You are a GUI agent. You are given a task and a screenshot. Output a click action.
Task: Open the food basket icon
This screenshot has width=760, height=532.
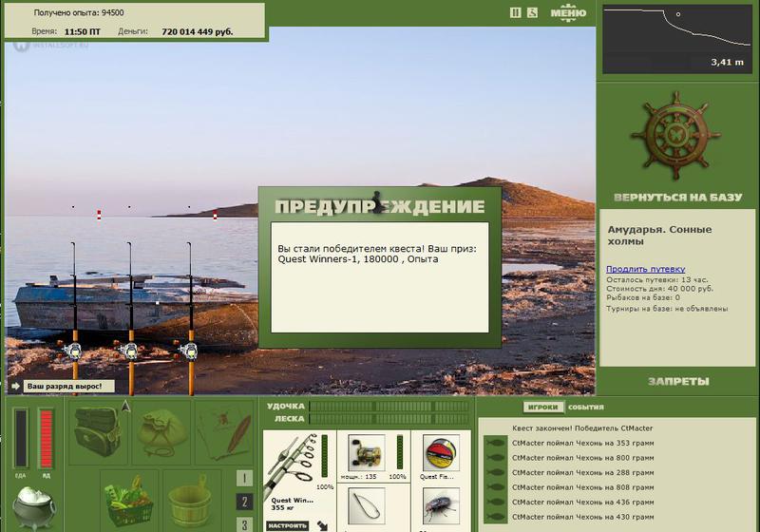(129, 500)
